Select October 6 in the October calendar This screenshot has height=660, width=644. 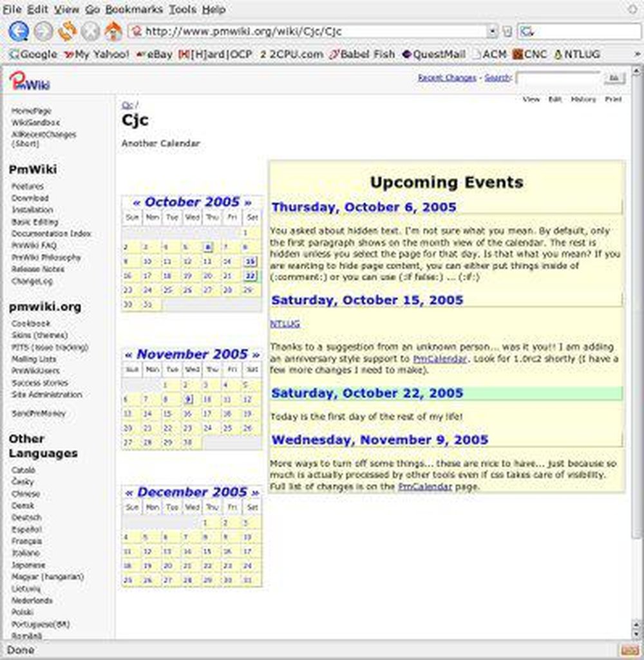click(x=209, y=247)
